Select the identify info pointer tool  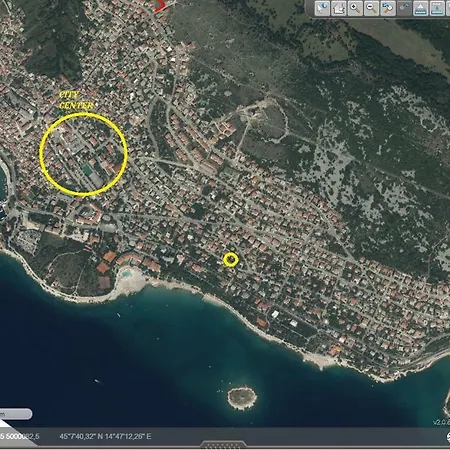coord(322,8)
